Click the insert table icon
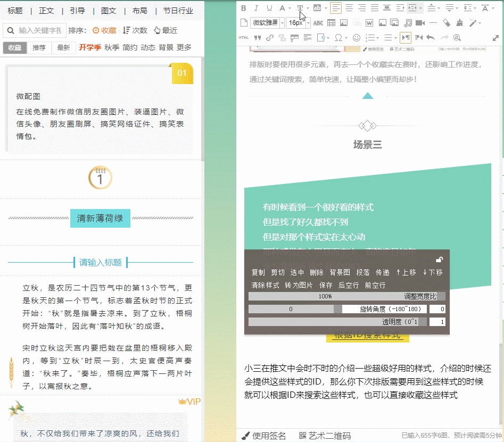Image resolution: width=504 pixels, height=442 pixels. [x=331, y=23]
